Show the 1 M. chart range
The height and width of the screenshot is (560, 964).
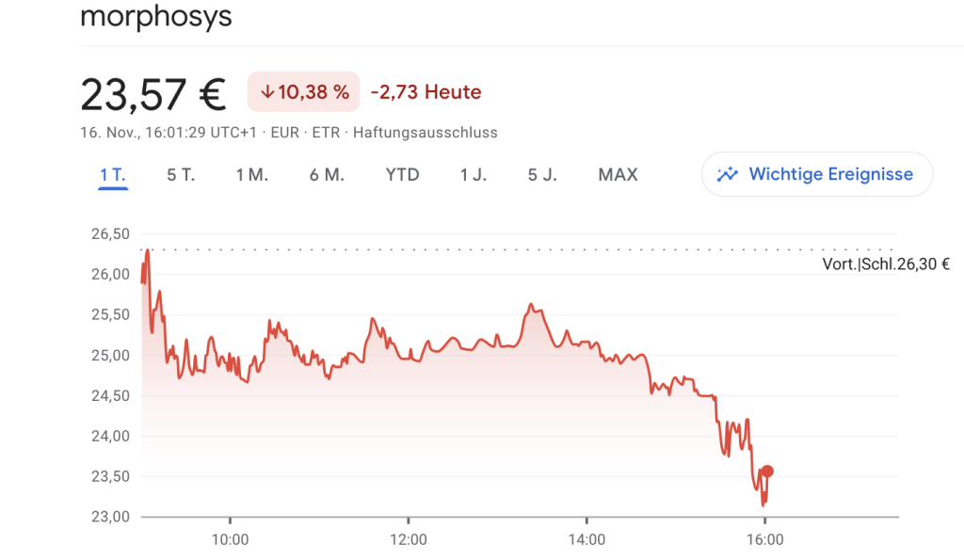point(252,174)
